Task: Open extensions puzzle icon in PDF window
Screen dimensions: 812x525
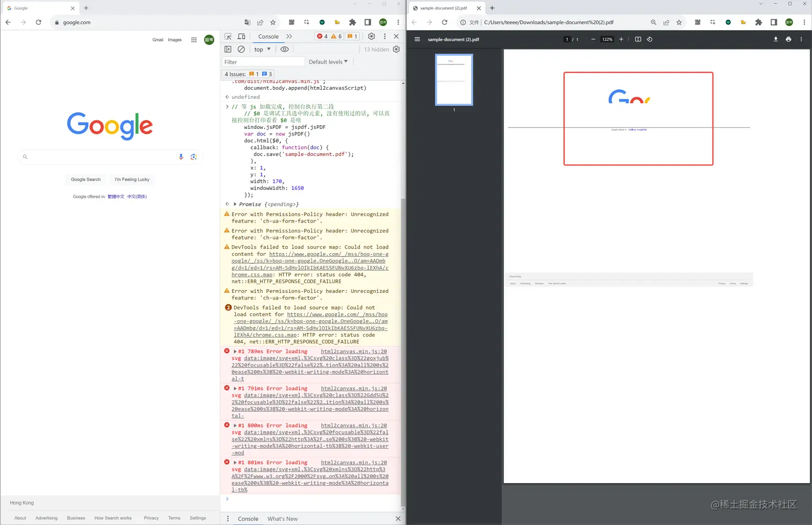Action: pos(758,22)
